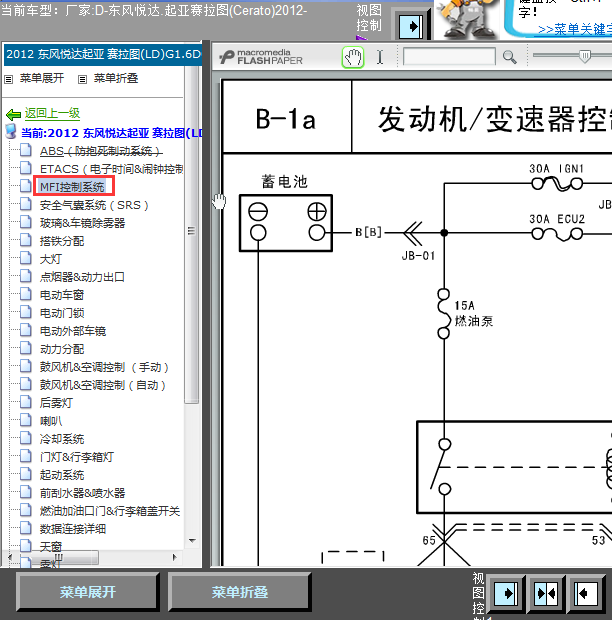Select the FlashPaper text selection cursor tool
Viewport: 612px width, 626px height.
[380, 57]
